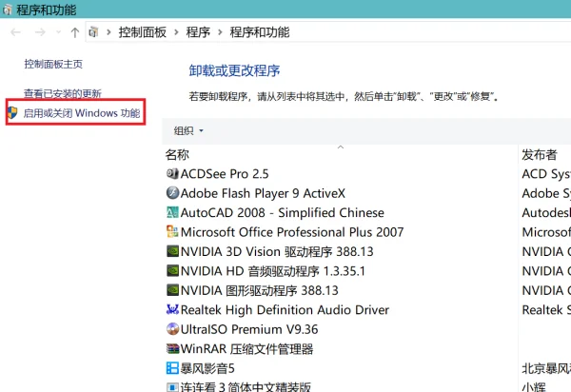Click the 卸载或更改程序 heading
The width and height of the screenshot is (571, 392).
234,70
